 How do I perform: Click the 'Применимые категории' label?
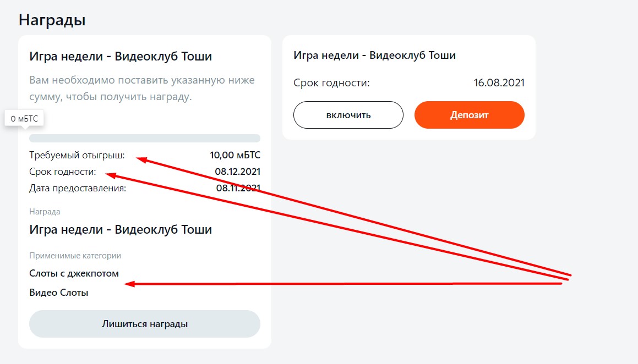coord(75,256)
